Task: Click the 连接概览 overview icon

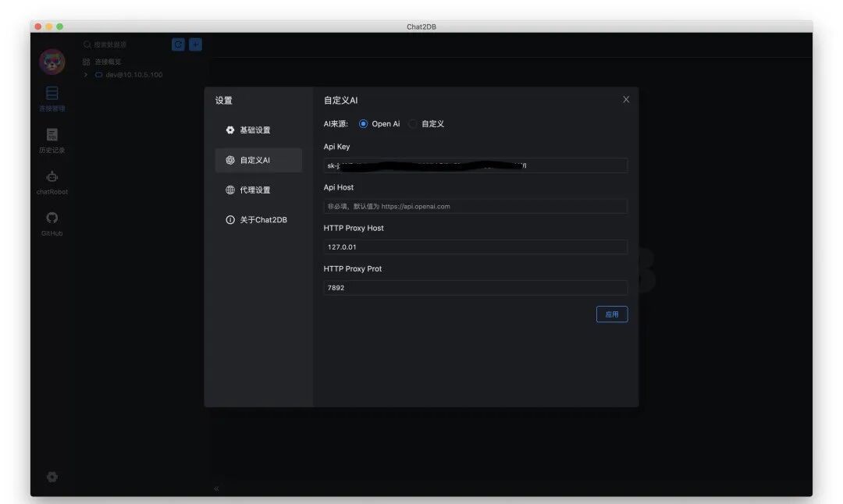Action: 86,61
